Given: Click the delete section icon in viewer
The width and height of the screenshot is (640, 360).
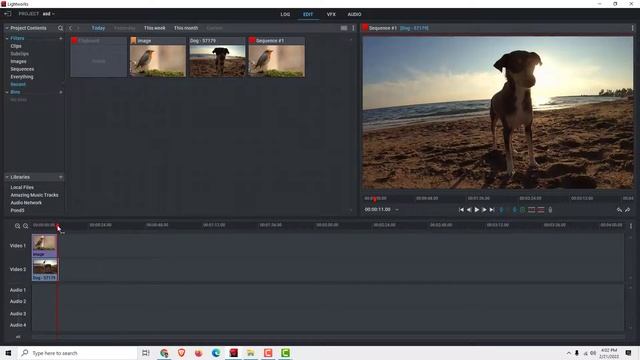Looking at the screenshot, I should click(541, 210).
